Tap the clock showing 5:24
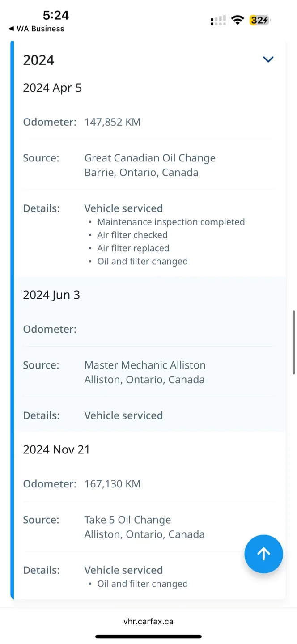 [56, 15]
